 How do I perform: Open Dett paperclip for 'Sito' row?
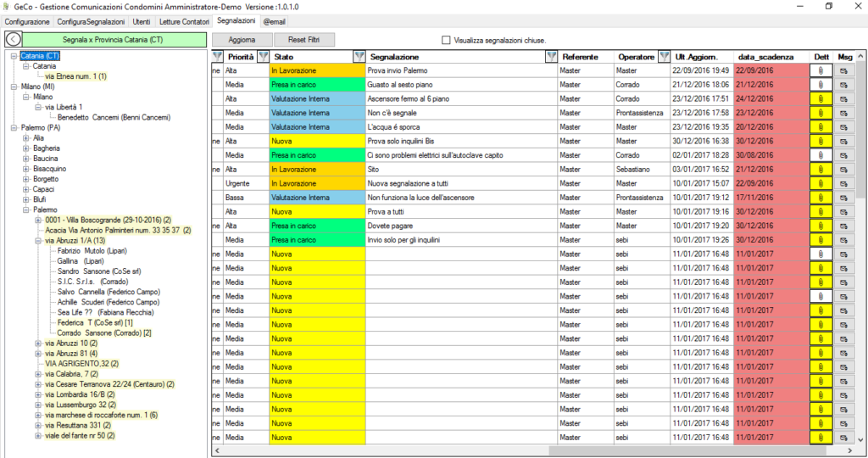coord(821,170)
